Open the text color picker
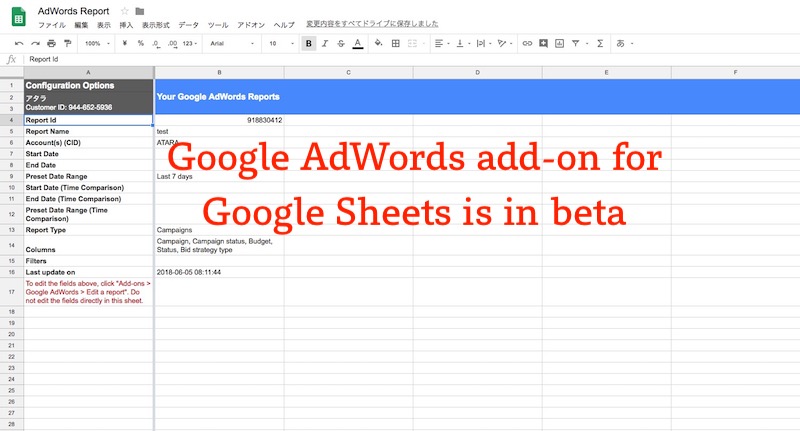Image resolution: width=800 pixels, height=431 pixels. coord(358,44)
